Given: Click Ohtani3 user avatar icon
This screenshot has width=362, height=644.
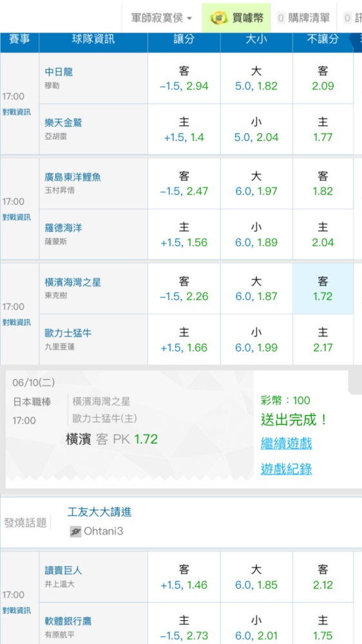Looking at the screenshot, I should [75, 531].
